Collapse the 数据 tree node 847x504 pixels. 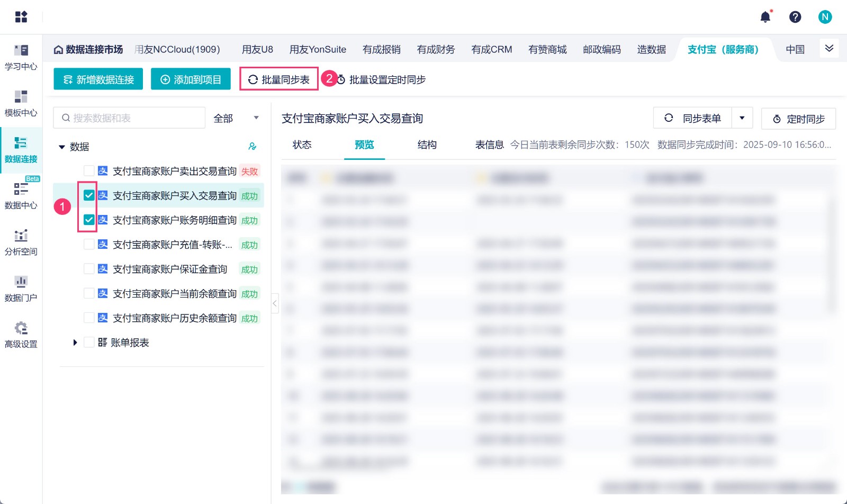(61, 147)
